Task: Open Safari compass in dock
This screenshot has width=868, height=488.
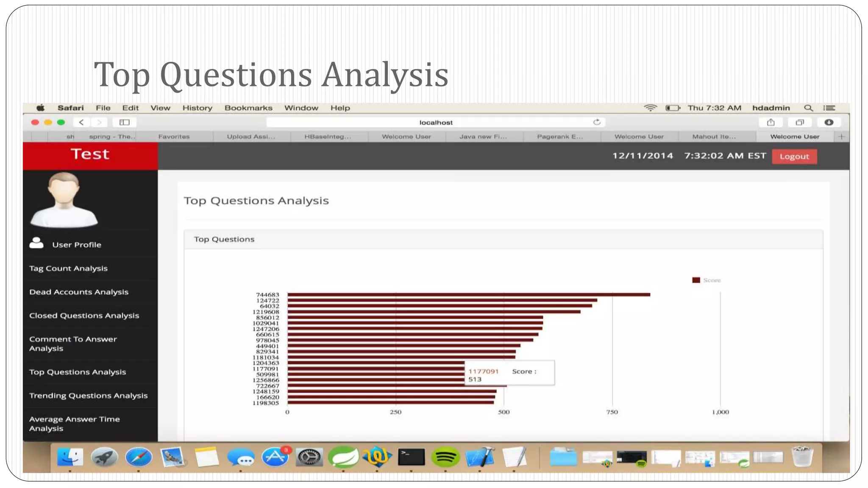Action: pyautogui.click(x=139, y=457)
